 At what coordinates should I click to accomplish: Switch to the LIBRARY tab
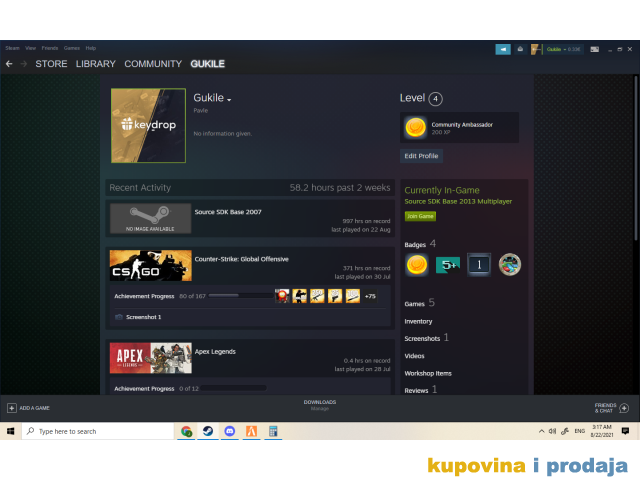point(96,64)
